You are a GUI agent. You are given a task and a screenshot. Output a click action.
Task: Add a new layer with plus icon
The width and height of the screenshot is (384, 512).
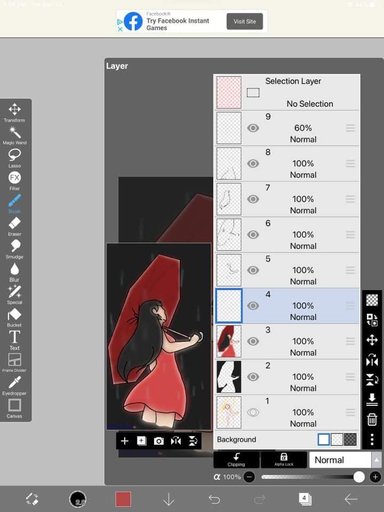(x=124, y=441)
